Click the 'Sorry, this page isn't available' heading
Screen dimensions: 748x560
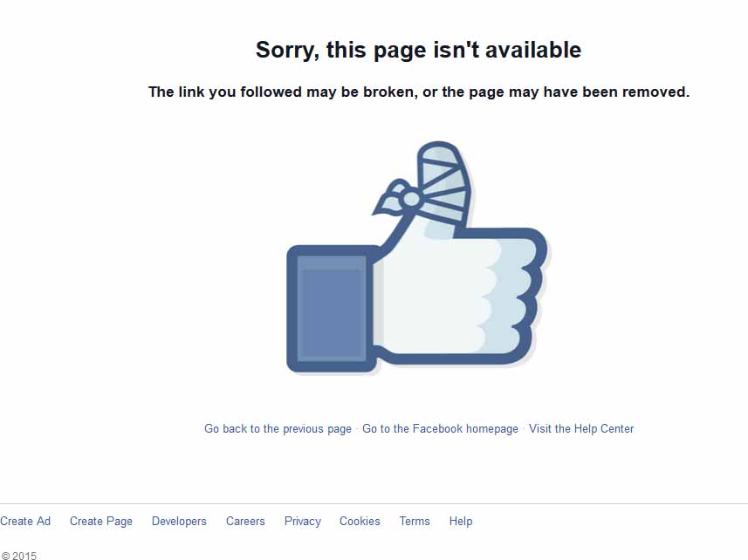pyautogui.click(x=418, y=50)
